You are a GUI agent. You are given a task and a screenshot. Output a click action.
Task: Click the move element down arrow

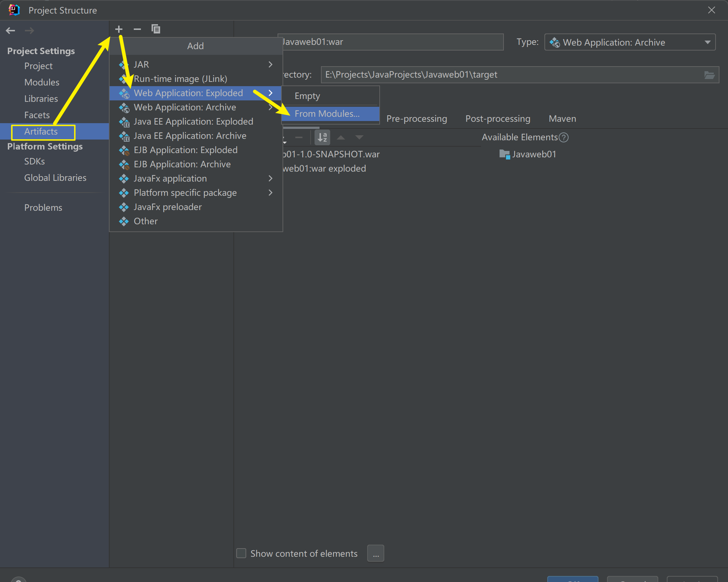359,137
